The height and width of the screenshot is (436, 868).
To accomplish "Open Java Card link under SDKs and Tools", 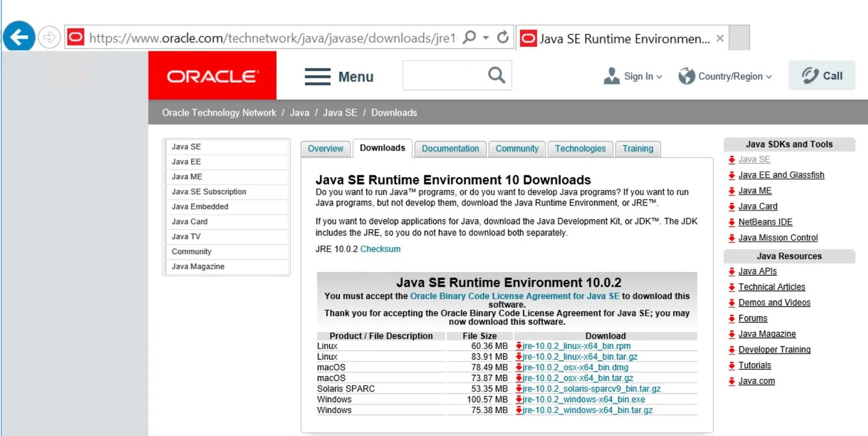I will point(758,206).
